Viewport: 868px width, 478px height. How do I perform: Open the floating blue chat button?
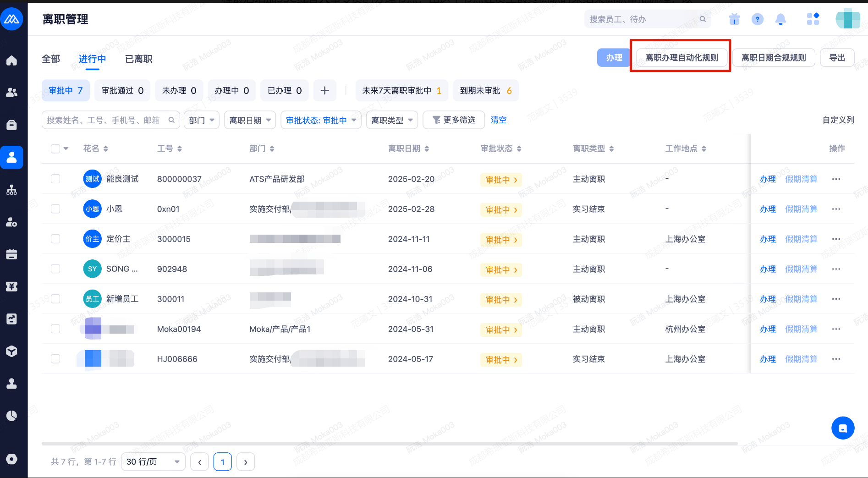(843, 428)
